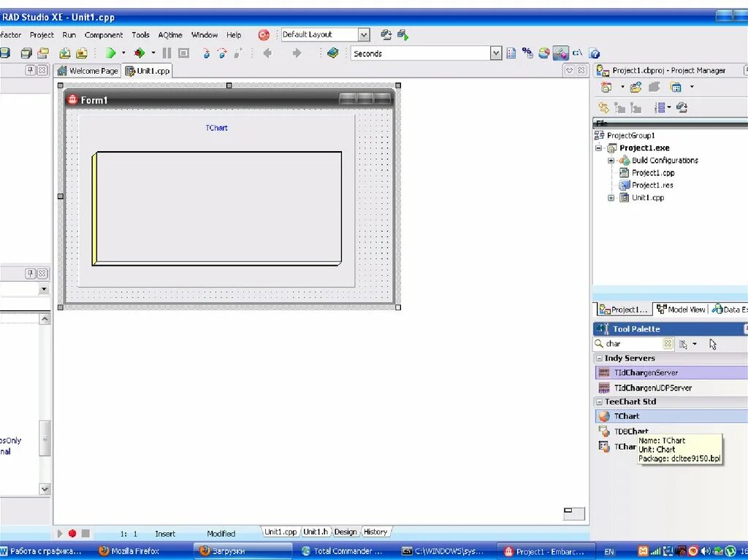Click the Project Manager Add File icon

pos(636,88)
